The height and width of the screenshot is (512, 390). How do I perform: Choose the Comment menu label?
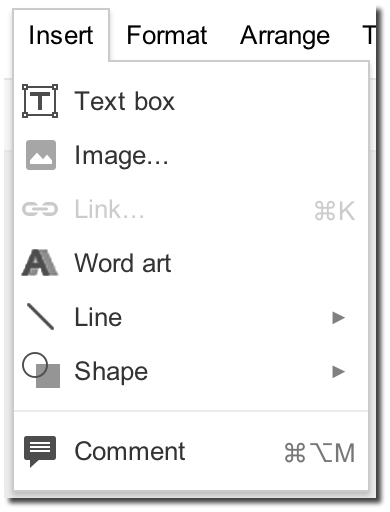130,451
